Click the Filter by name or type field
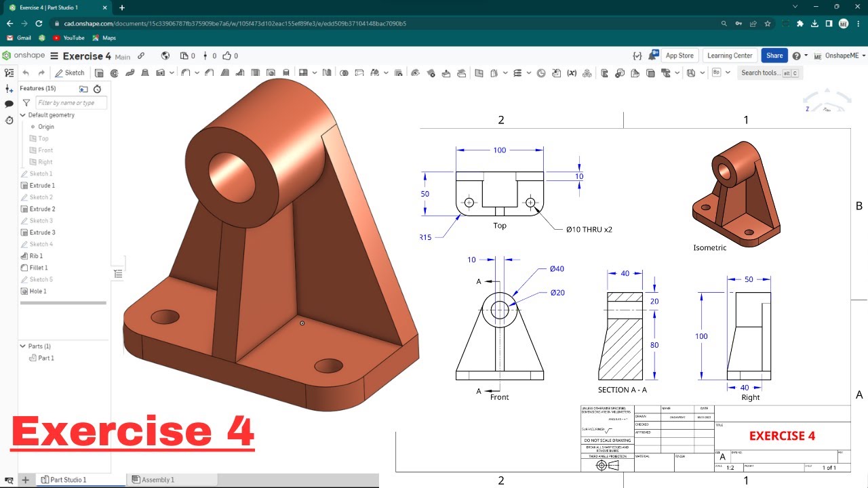 pyautogui.click(x=71, y=103)
